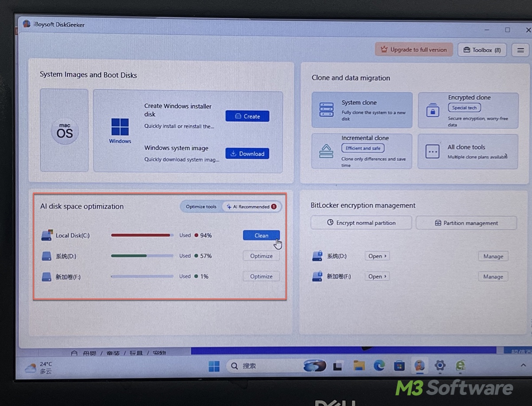Manage the 系统(D:) BitLocker partition
532x406 pixels.
tap(493, 256)
